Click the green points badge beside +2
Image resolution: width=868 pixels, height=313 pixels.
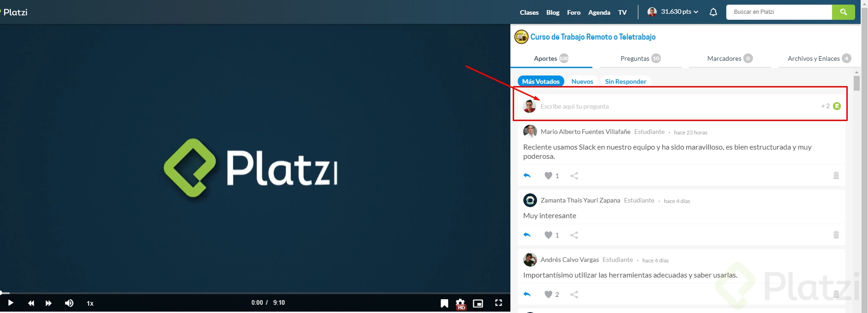[x=837, y=106]
